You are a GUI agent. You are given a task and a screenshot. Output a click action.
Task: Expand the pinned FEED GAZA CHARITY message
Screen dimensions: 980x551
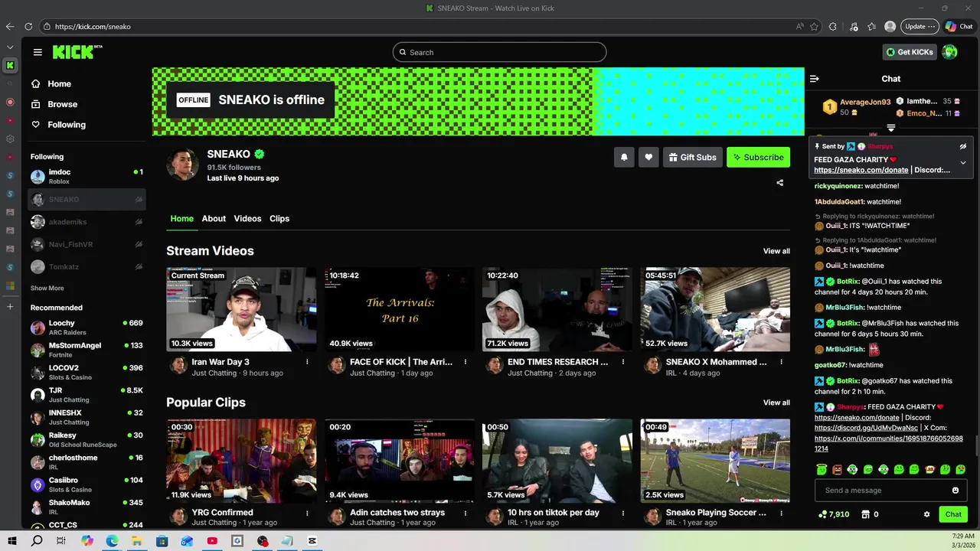point(963,162)
